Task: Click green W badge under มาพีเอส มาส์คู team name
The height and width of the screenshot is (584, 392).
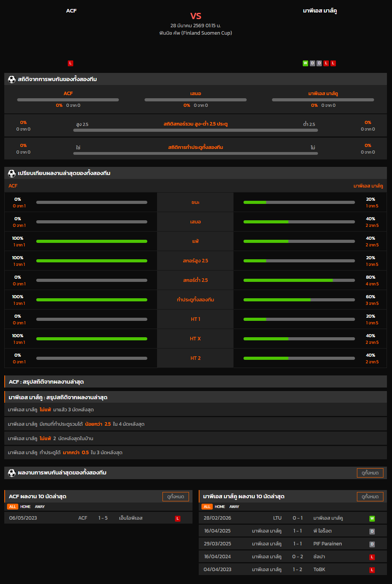Action: pyautogui.click(x=305, y=63)
